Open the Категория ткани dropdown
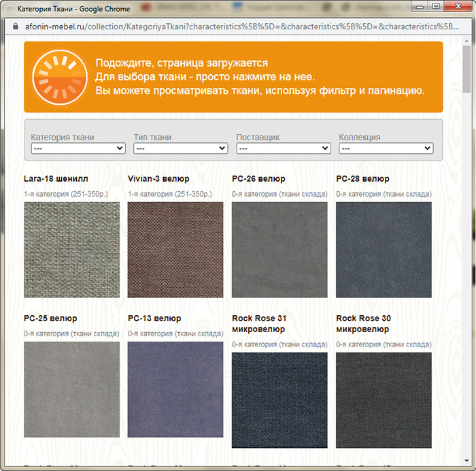 78,148
